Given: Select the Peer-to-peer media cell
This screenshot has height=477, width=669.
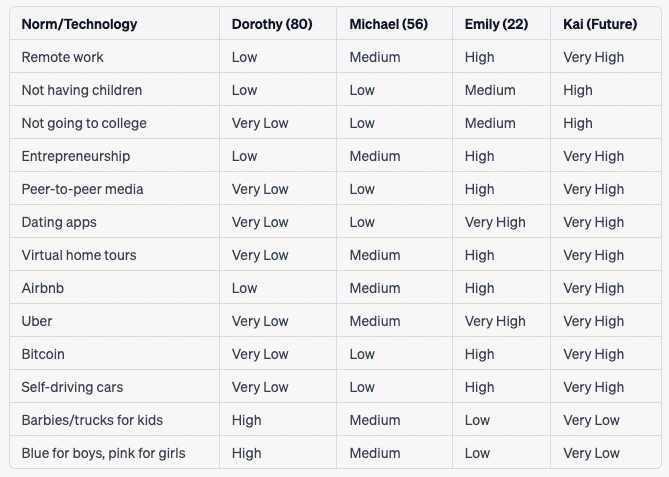Looking at the screenshot, I should click(x=82, y=189).
